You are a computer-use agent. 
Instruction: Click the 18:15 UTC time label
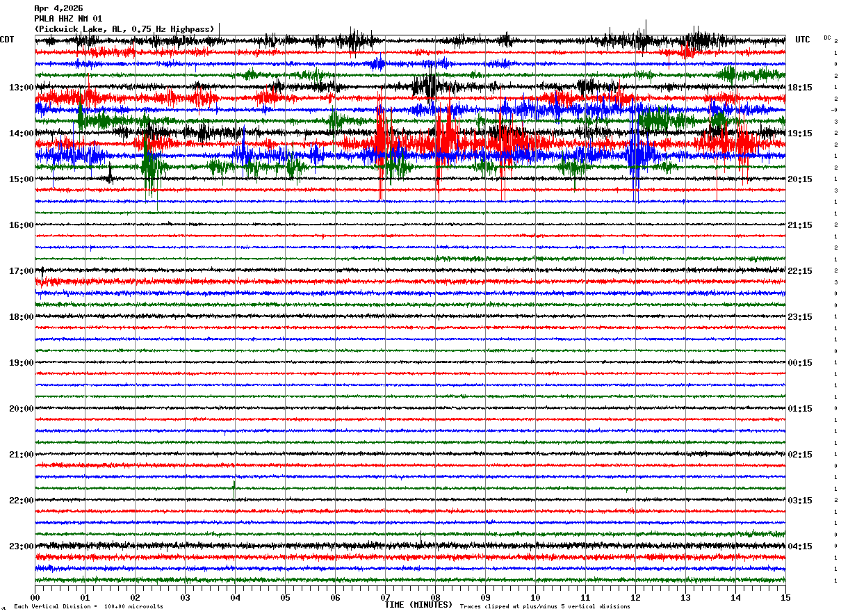pos(800,88)
